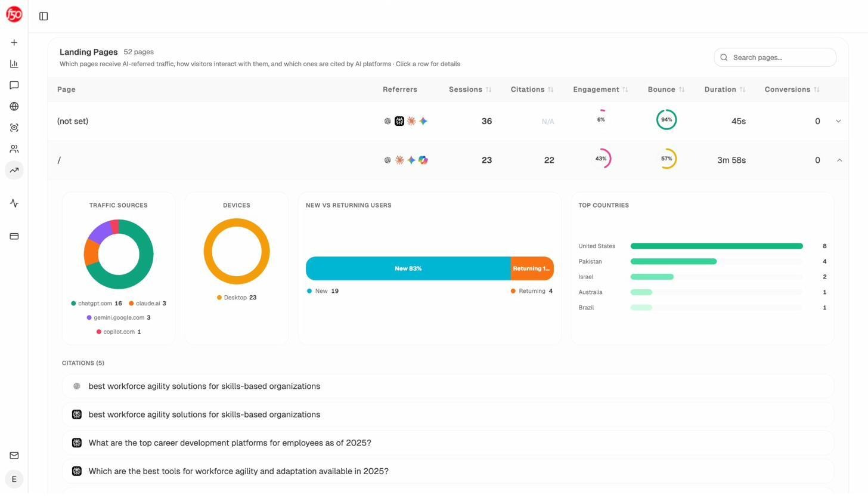Select the globe icon in the sidebar
Screen dimensions: 868x501
pos(14,106)
